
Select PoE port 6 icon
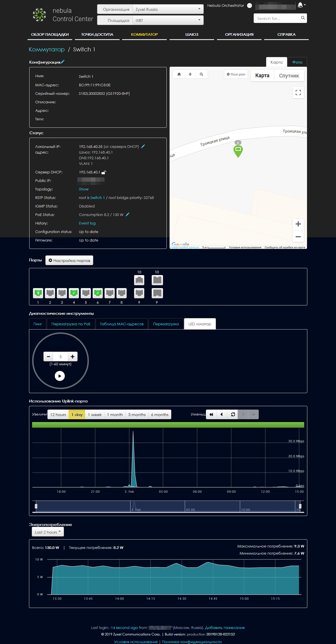point(98,293)
